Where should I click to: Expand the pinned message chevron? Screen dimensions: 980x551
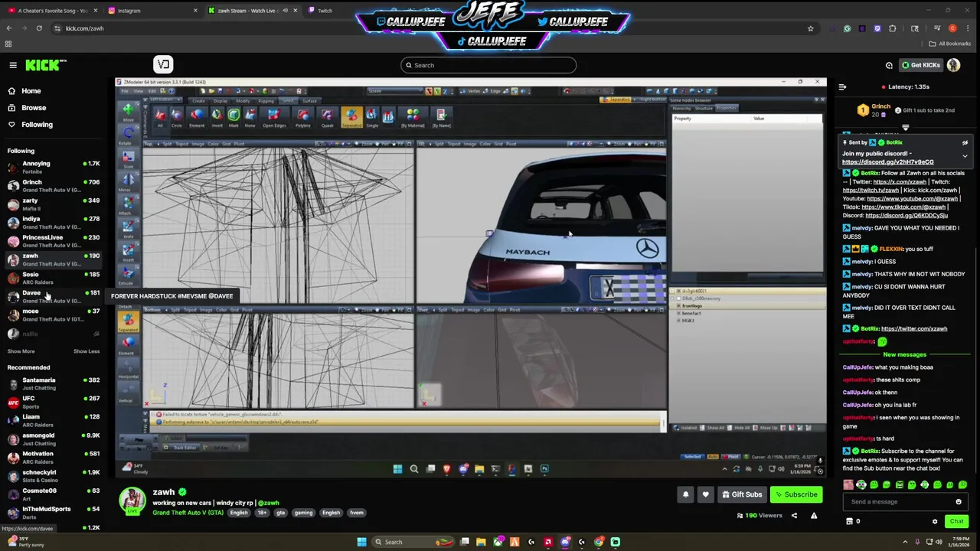pos(965,156)
